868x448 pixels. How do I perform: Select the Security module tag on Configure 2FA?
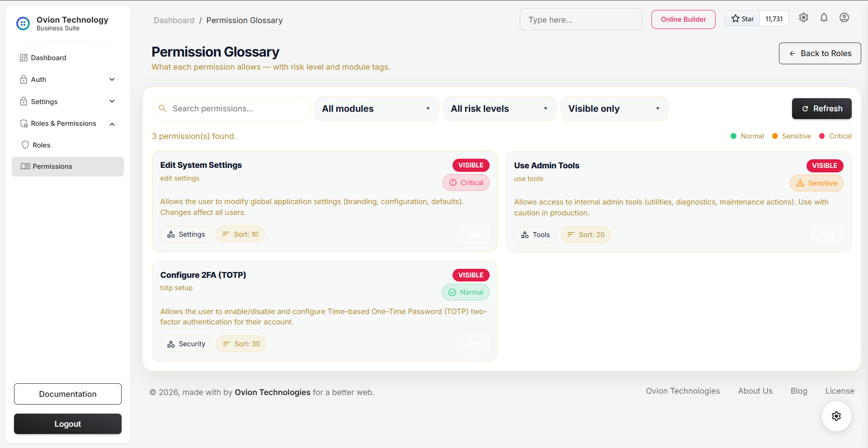click(x=186, y=343)
